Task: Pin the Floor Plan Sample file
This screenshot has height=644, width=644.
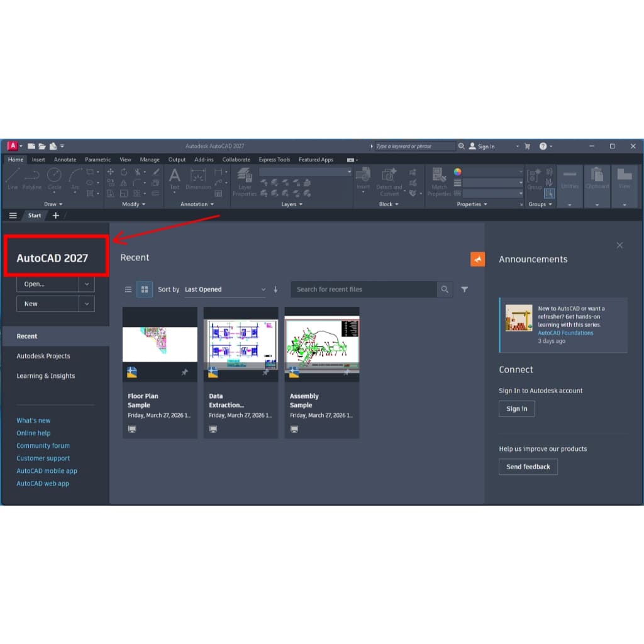Action: [185, 372]
